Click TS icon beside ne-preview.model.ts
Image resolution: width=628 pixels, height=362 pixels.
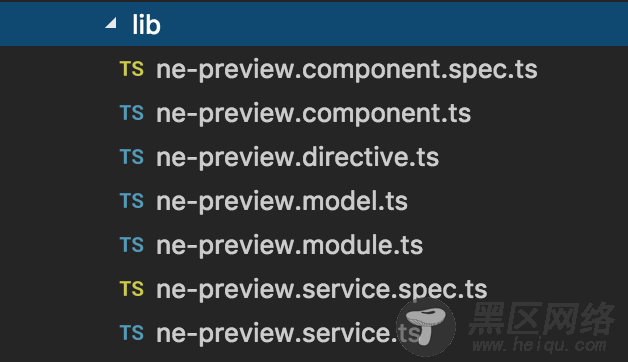[x=132, y=201]
